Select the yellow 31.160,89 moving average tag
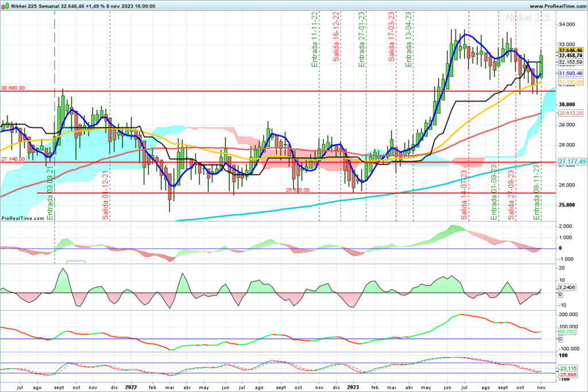 tap(570, 81)
